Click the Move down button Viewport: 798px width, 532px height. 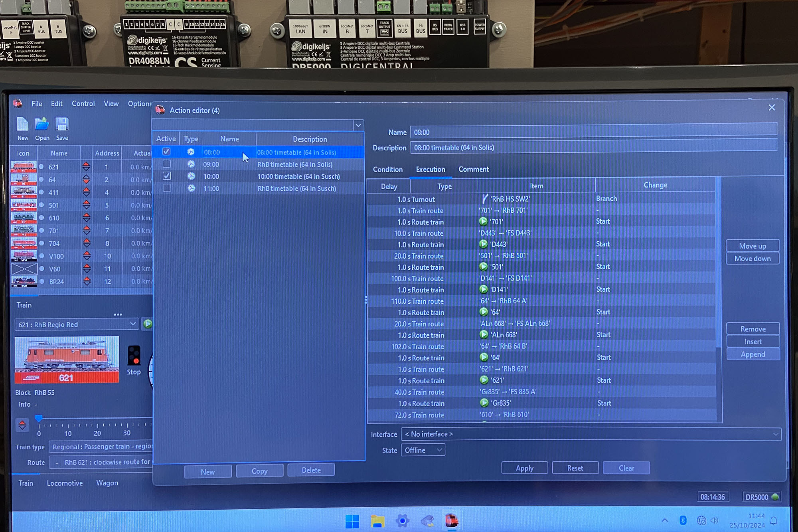point(752,259)
